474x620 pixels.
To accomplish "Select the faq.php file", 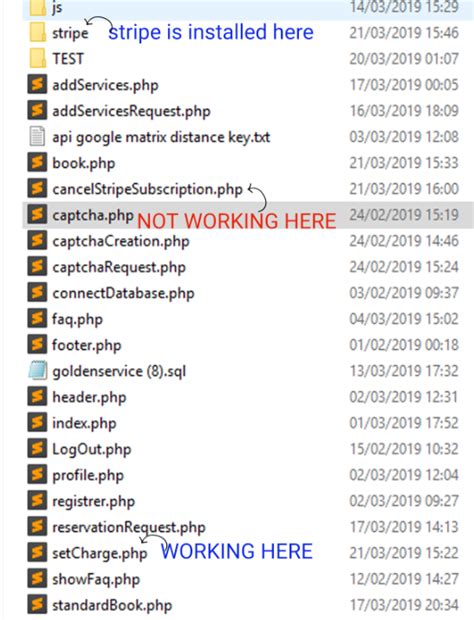I will [x=77, y=319].
